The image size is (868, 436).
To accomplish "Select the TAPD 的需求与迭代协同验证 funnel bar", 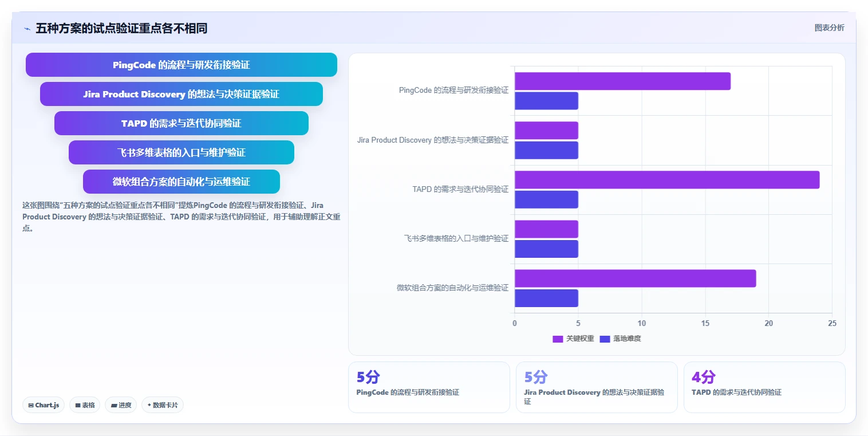I will (x=182, y=123).
